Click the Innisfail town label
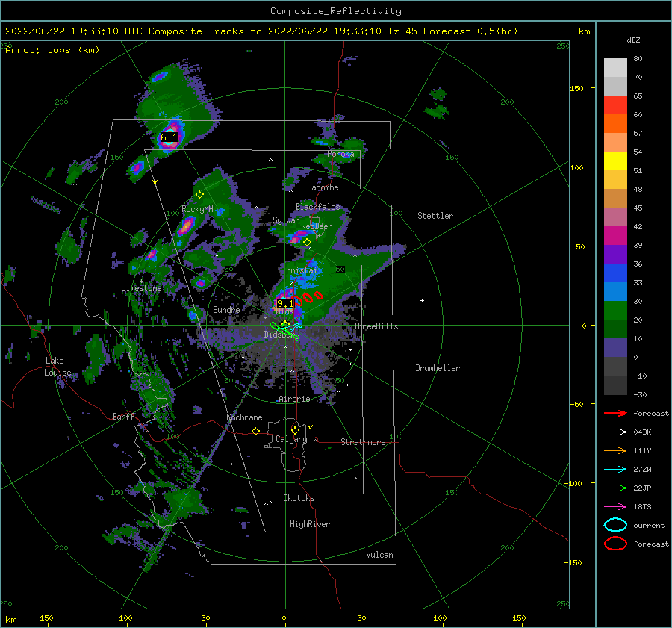Viewport: 672px width, 628px height. point(302,270)
